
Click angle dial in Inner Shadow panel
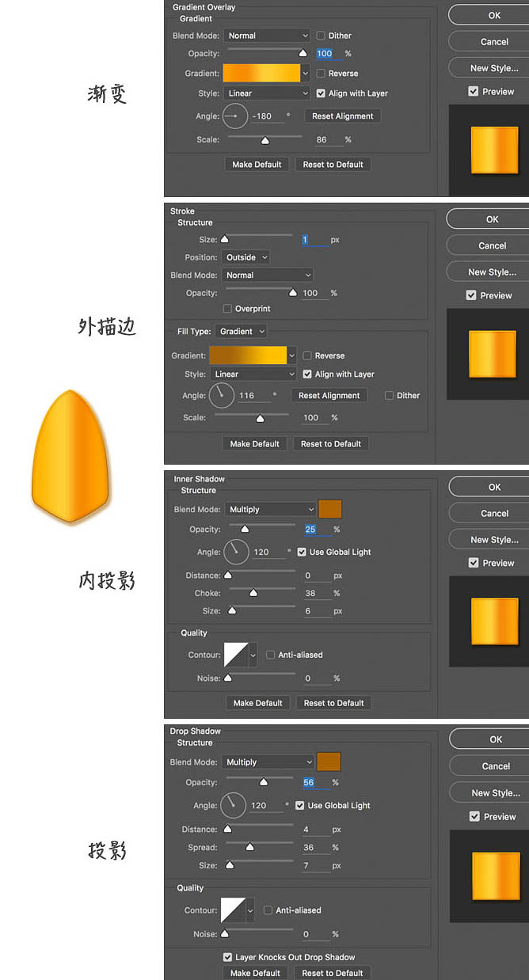236,552
